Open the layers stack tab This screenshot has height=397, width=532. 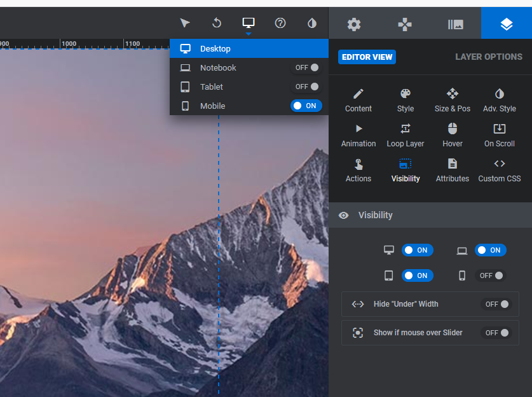tap(507, 24)
